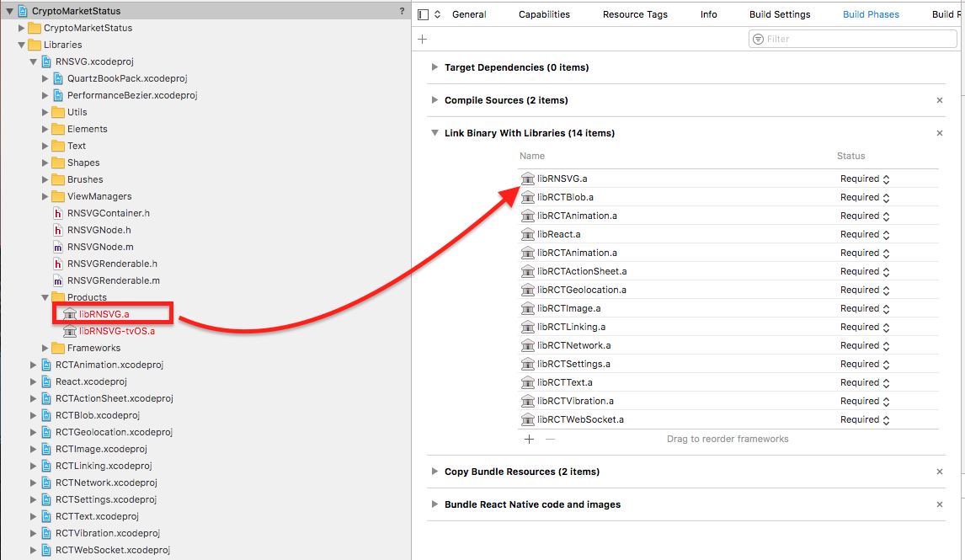Add a library with the plus button under list
965x560 pixels.
(x=530, y=439)
